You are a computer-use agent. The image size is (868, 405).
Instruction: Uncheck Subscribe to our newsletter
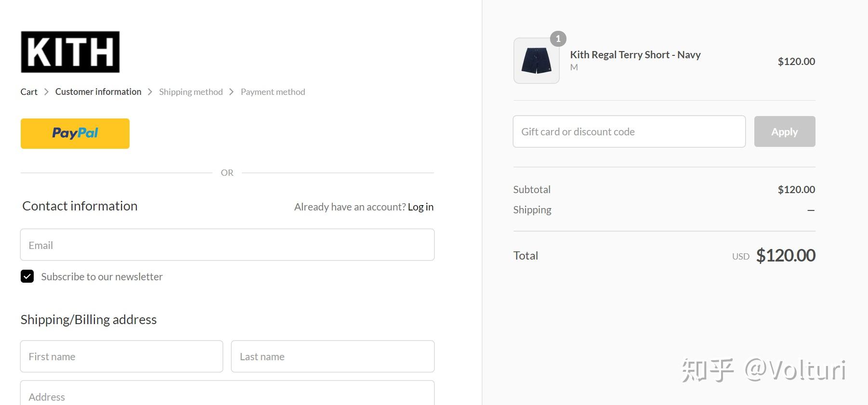[x=27, y=276]
